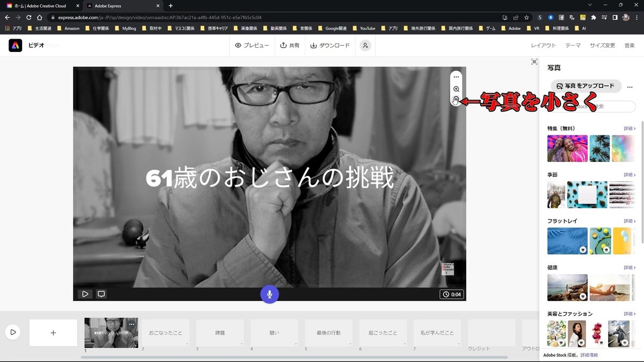Toggle fullscreen canvas icon beside the photo panel
Screen dimensions: 644x362
click(x=534, y=62)
